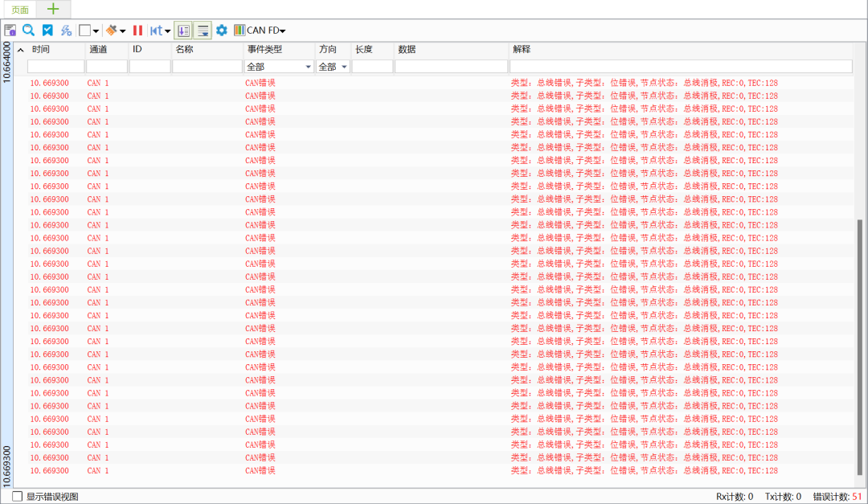868x504 pixels.
Task: Click 错误计数: 51 in status bar
Action: pyautogui.click(x=837, y=497)
